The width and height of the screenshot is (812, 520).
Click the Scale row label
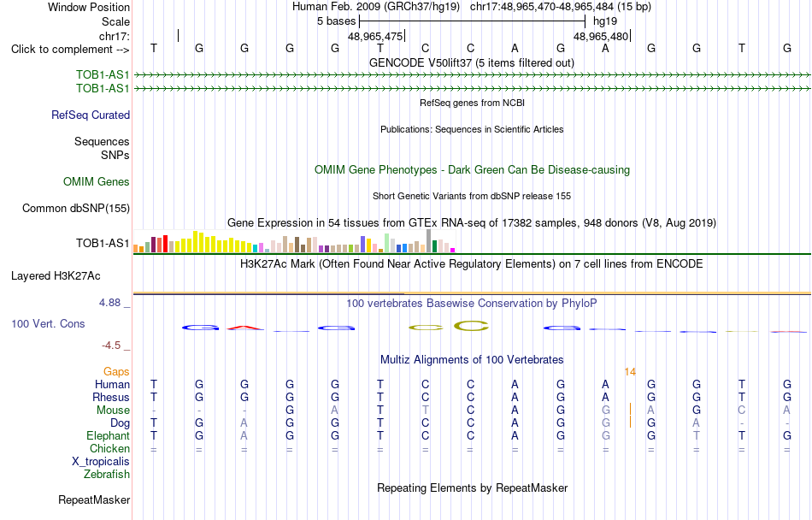[x=115, y=21]
